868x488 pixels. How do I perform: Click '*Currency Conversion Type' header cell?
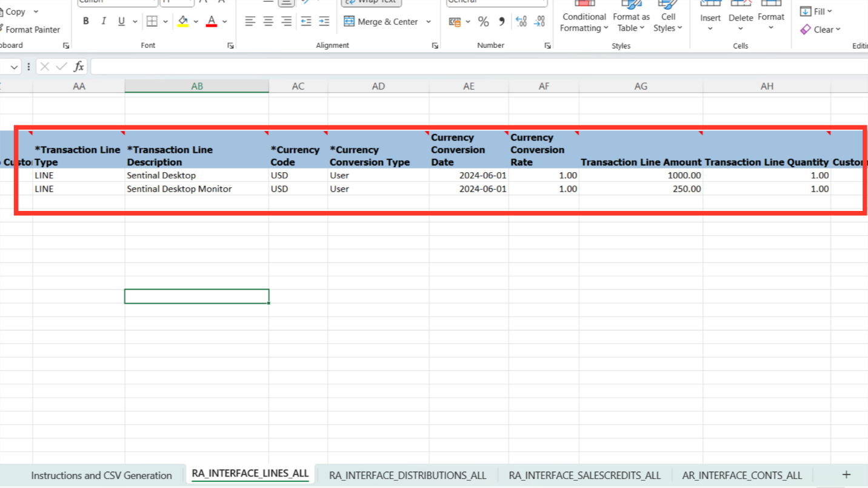point(378,149)
